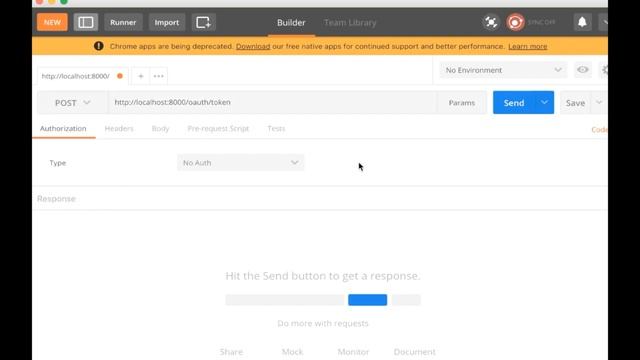640x360 pixels.
Task: Click the Monitor option
Action: [353, 352]
